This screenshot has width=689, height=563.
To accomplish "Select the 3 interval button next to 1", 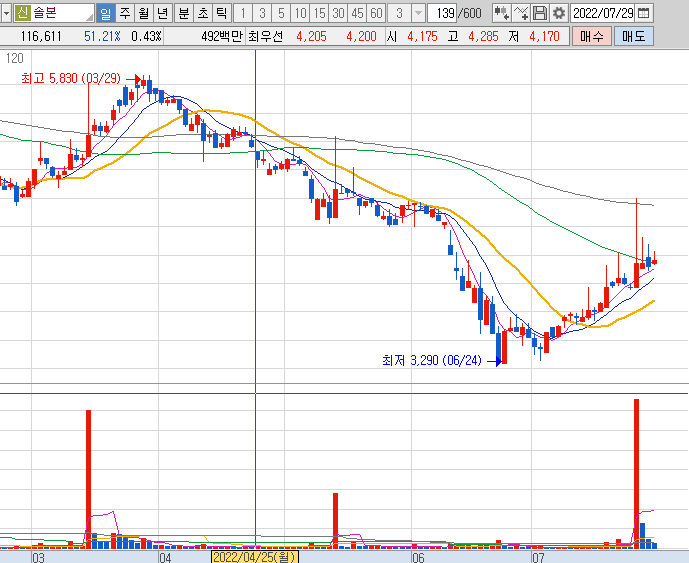I will click(262, 13).
